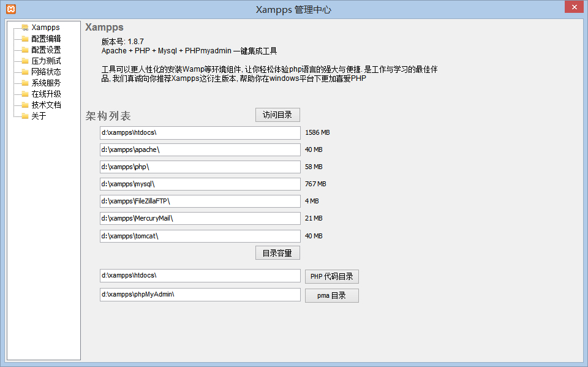Close the Xampps 管理中心 window
Screen dimensions: 588x367
click(574, 7)
